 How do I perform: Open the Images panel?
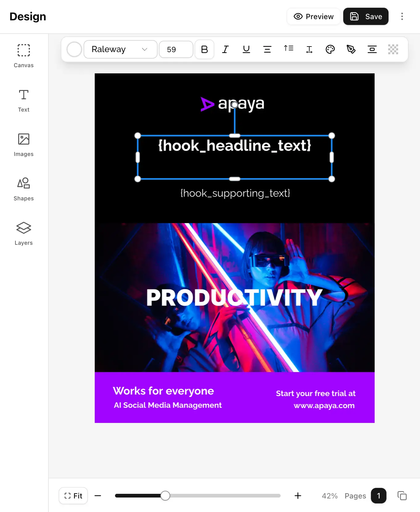[x=23, y=145]
